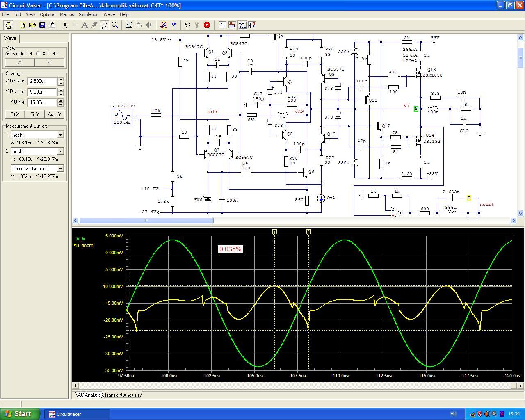
Task: Open the Edit menu
Action: pyautogui.click(x=17, y=14)
